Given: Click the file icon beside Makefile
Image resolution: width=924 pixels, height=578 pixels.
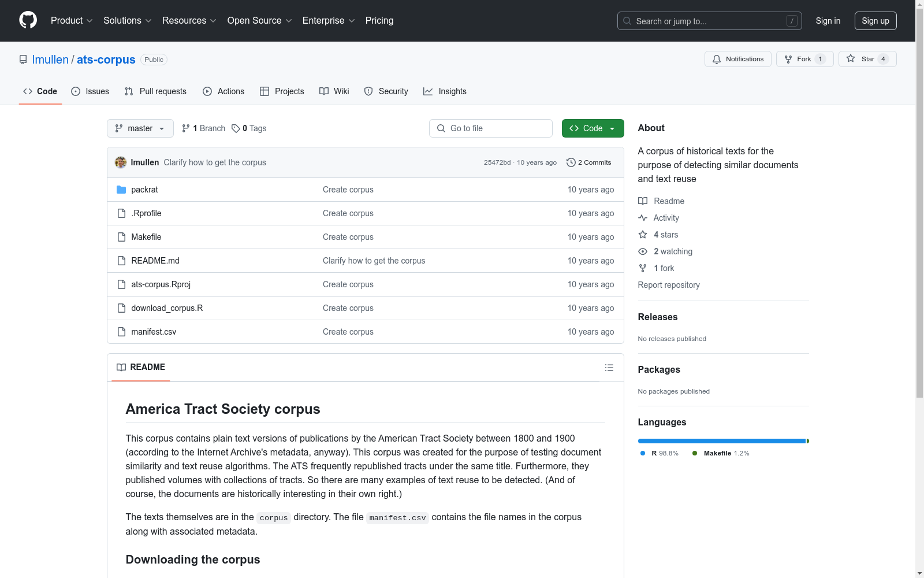Looking at the screenshot, I should [121, 237].
